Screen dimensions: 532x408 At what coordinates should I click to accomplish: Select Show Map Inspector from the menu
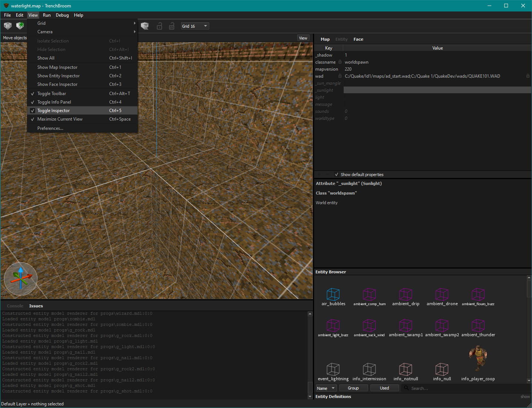coord(57,67)
